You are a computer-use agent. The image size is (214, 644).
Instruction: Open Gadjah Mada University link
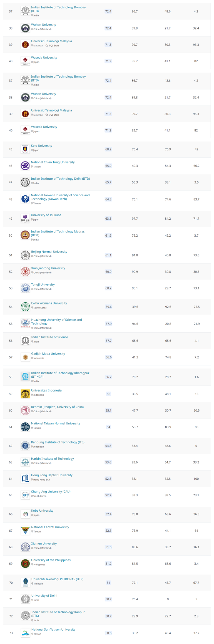48,354
